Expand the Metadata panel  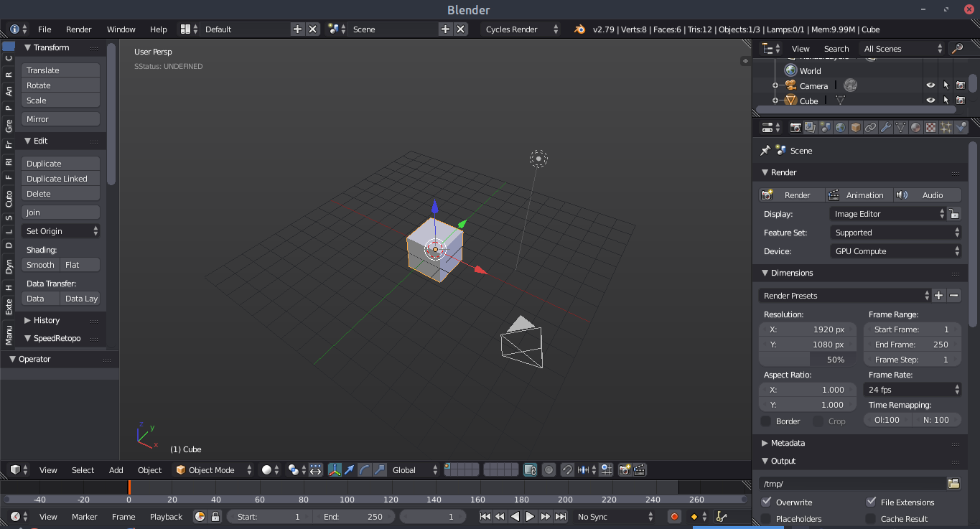point(788,443)
